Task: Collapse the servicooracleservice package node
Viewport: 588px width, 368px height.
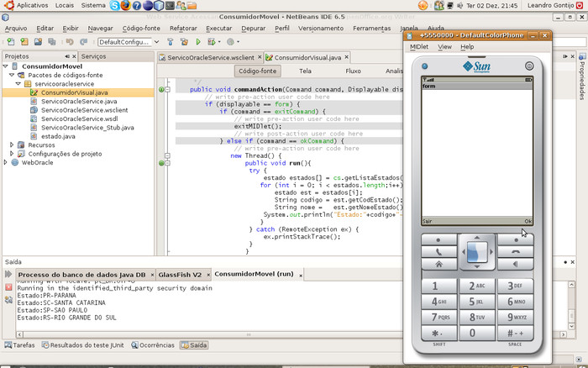Action: pyautogui.click(x=18, y=84)
